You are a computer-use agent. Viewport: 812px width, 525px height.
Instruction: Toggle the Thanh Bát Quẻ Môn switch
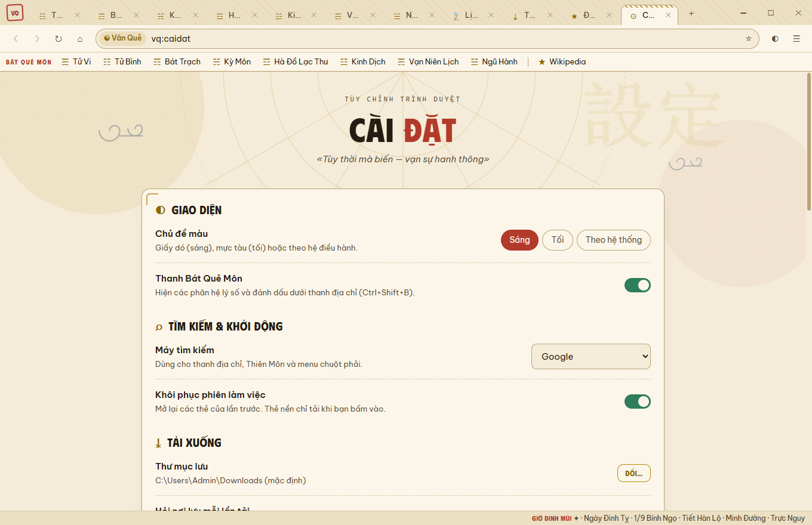[x=638, y=285]
